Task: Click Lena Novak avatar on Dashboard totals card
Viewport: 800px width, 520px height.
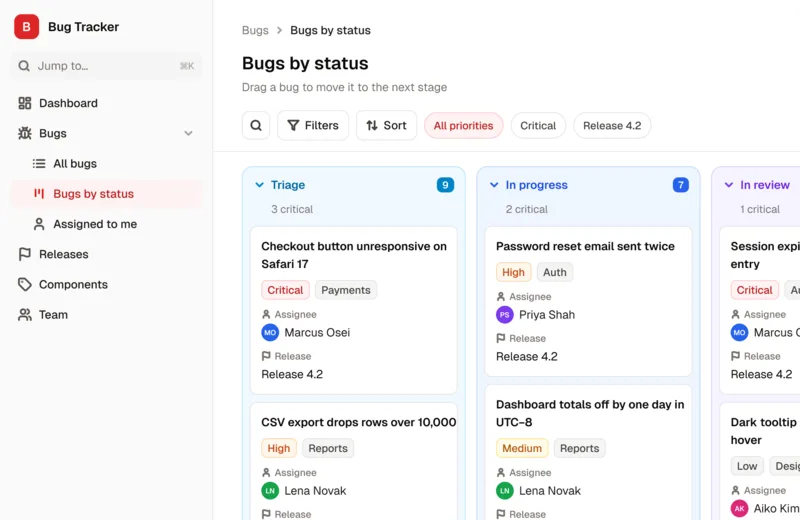Action: 505,491
